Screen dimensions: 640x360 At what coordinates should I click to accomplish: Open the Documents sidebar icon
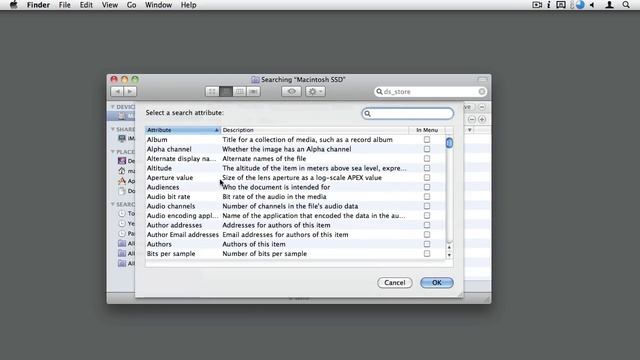pos(122,191)
